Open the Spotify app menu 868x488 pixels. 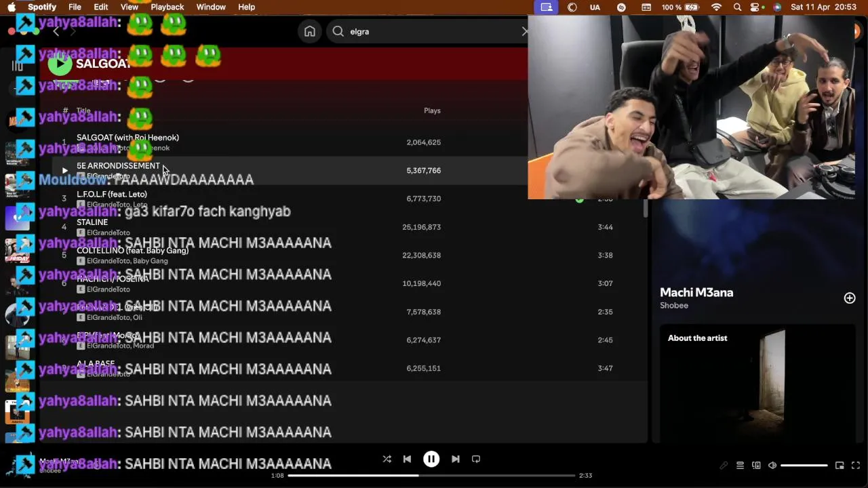tap(42, 7)
